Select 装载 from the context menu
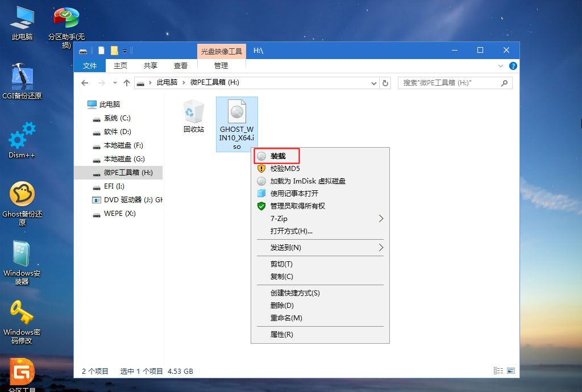 [278, 155]
